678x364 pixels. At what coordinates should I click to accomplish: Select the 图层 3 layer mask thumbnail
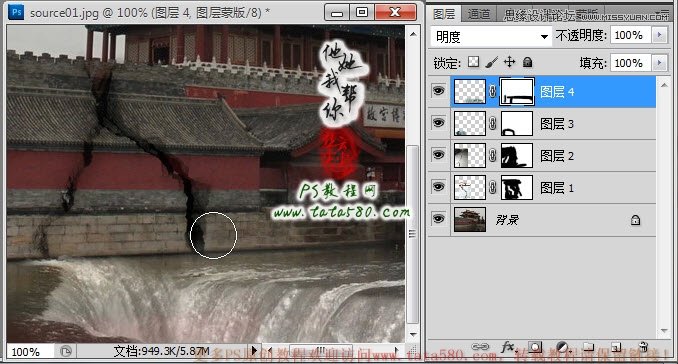click(517, 124)
